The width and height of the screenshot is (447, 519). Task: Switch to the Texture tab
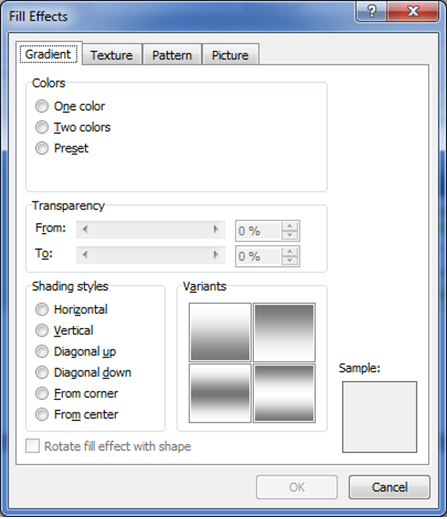pyautogui.click(x=112, y=55)
